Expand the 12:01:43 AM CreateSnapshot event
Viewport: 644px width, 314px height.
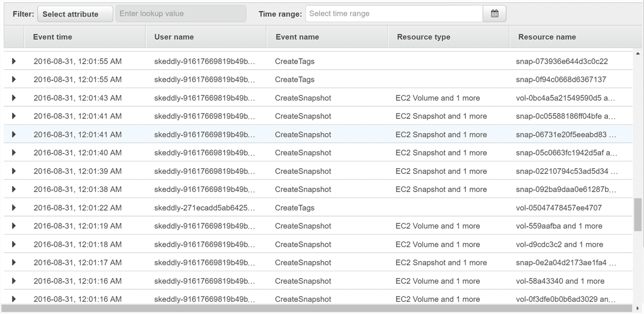tap(14, 98)
